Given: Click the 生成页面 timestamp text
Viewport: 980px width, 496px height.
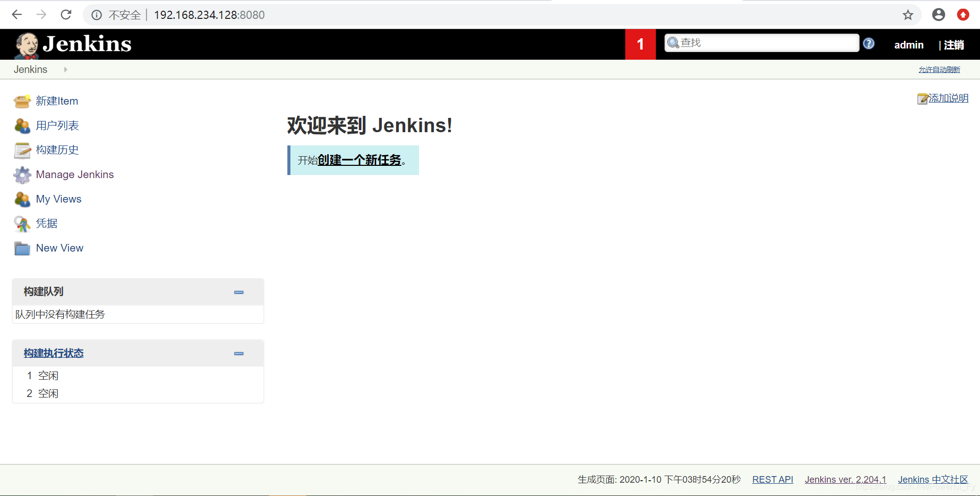Looking at the screenshot, I should 659,480.
